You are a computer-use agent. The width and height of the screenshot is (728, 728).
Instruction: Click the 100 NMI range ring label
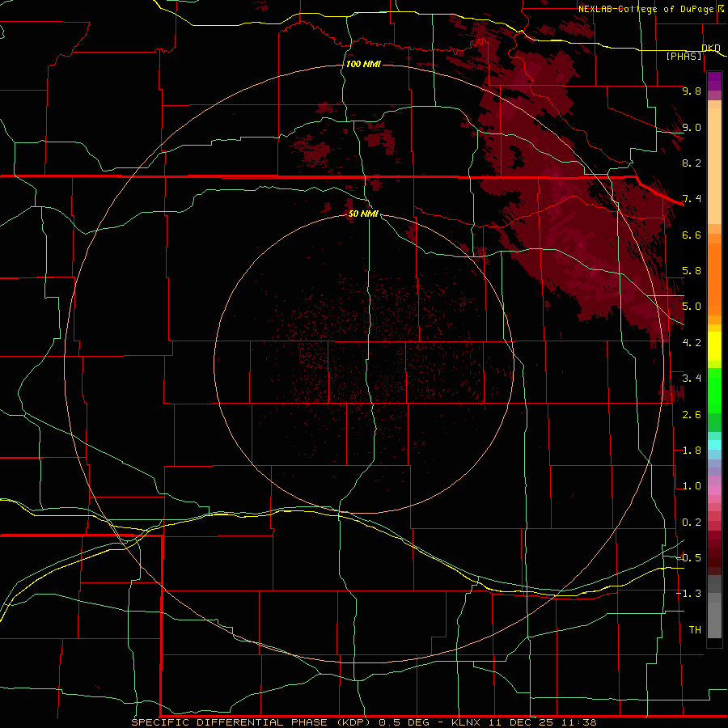[x=363, y=64]
